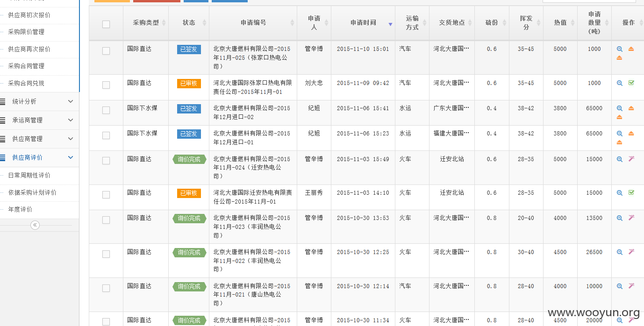Click the pink wand icon in row 11月-024
Screen dimensions: 644x326
click(631, 159)
